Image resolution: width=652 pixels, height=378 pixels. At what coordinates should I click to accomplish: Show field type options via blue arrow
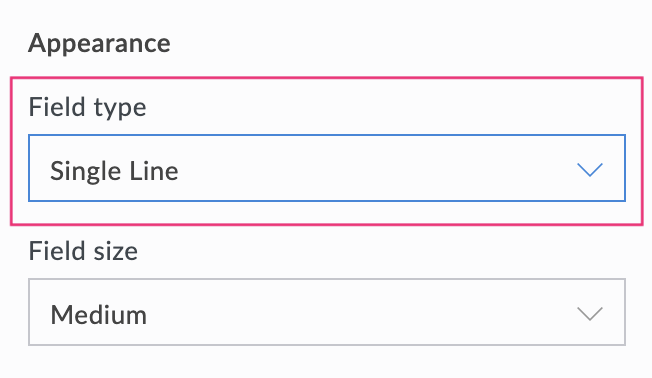click(590, 170)
